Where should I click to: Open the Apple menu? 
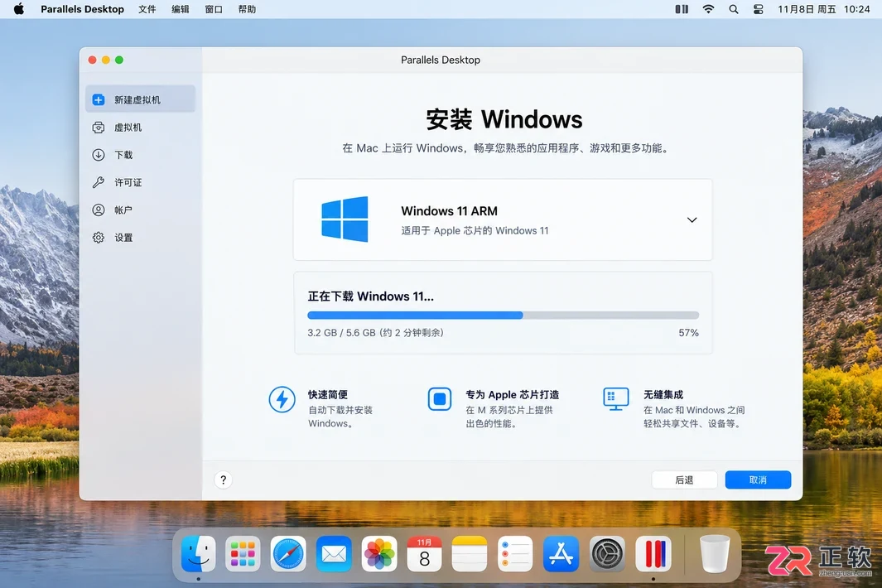click(x=19, y=9)
